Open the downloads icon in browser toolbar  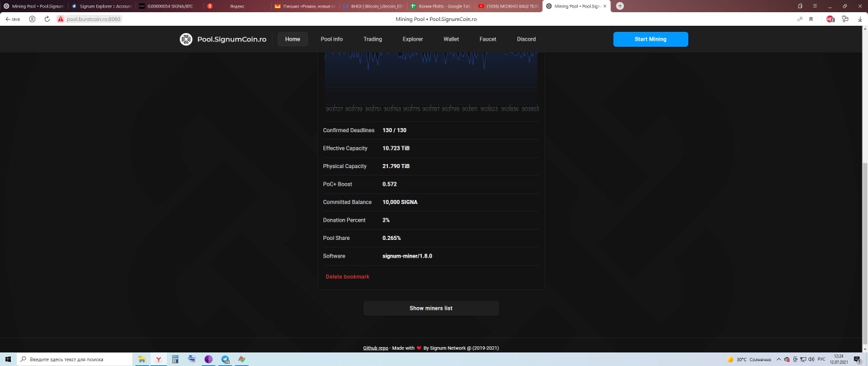point(860,19)
